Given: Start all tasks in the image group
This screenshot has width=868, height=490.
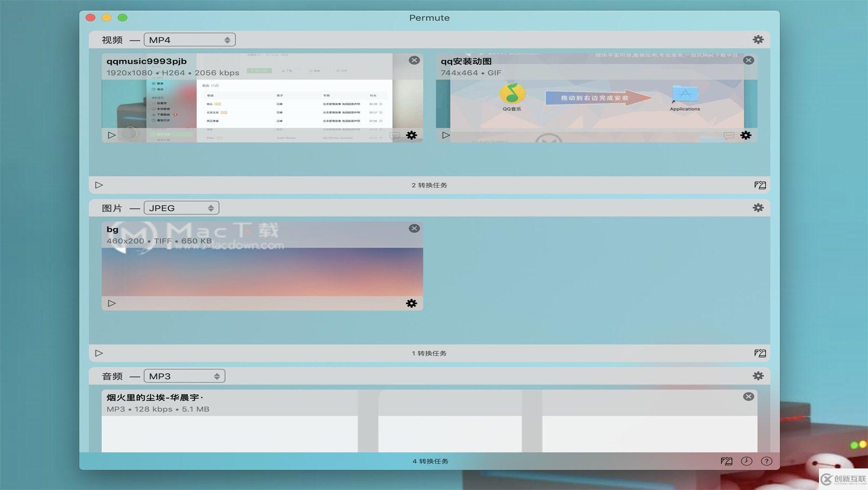Looking at the screenshot, I should point(99,353).
